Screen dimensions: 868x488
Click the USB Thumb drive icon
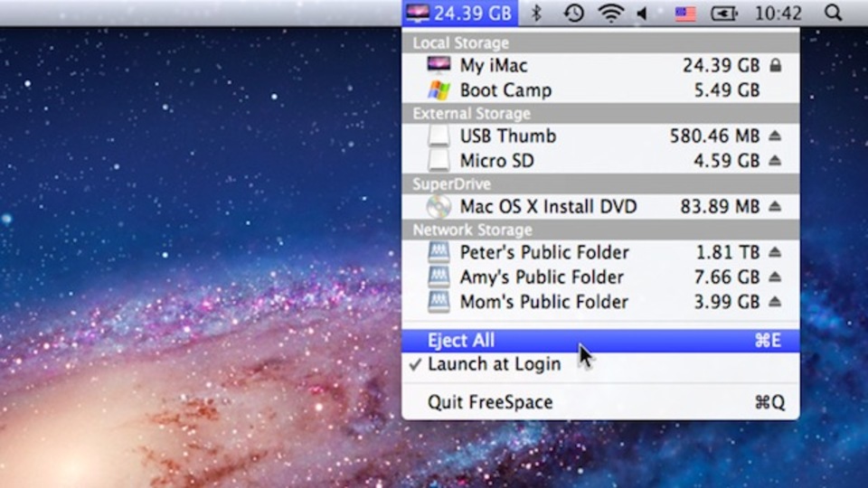point(439,136)
